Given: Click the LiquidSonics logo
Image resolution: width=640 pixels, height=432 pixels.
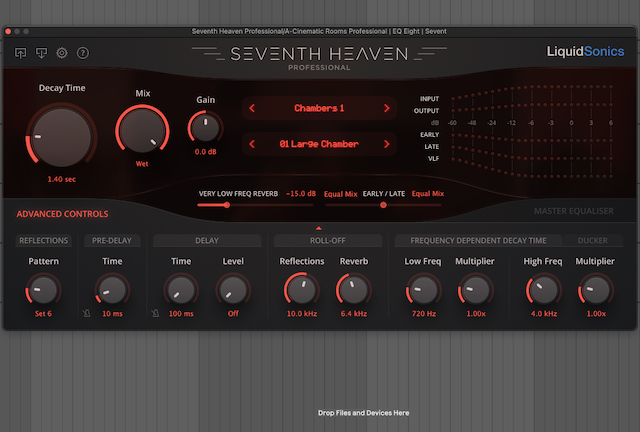Looking at the screenshot, I should coord(585,51).
